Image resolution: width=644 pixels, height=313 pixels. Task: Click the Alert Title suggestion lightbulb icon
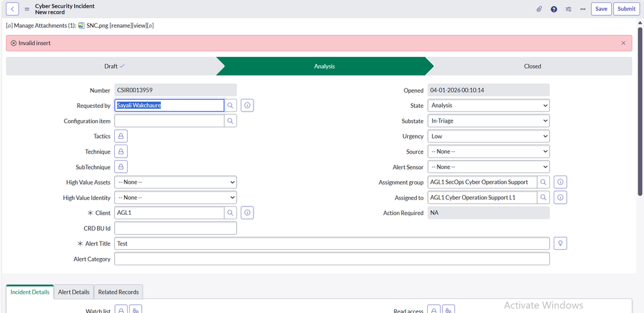click(560, 243)
